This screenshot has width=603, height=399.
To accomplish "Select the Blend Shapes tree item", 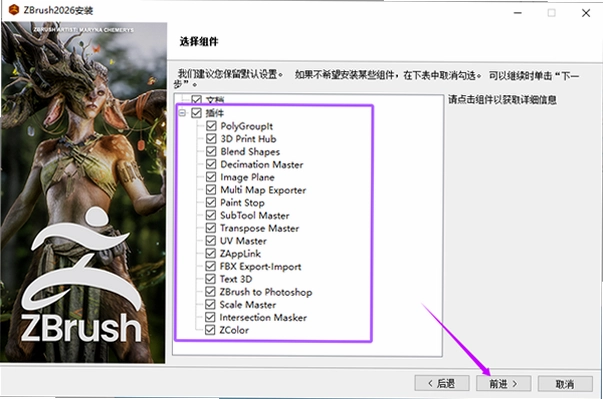I will pyautogui.click(x=250, y=151).
